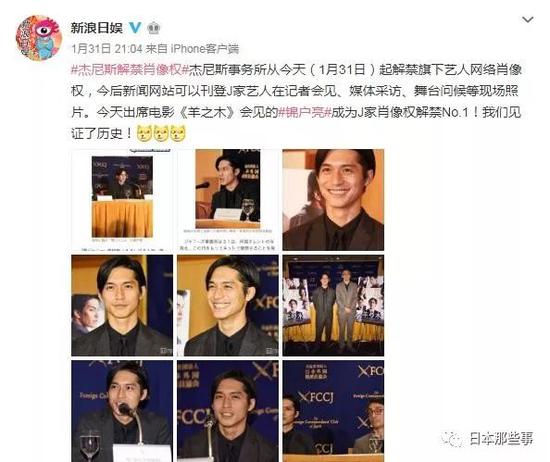Click the first cat face emoji
The height and width of the screenshot is (462, 550).
[x=143, y=134]
